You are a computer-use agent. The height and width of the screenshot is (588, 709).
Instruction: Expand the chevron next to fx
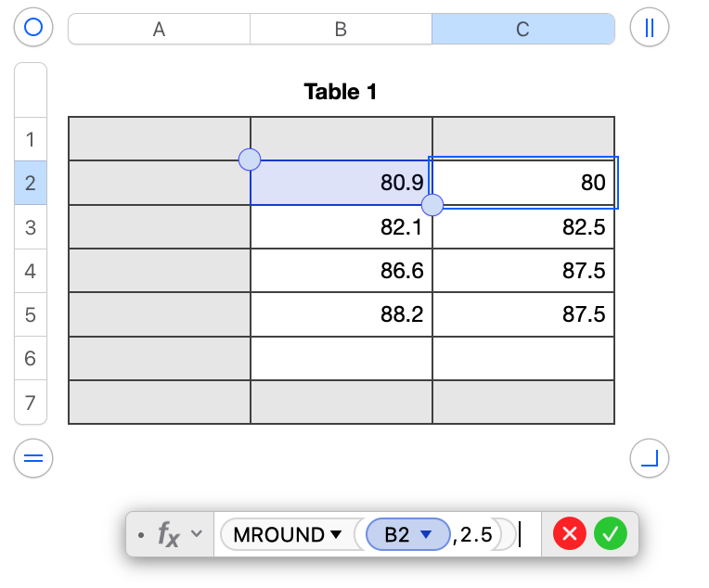pos(196,534)
